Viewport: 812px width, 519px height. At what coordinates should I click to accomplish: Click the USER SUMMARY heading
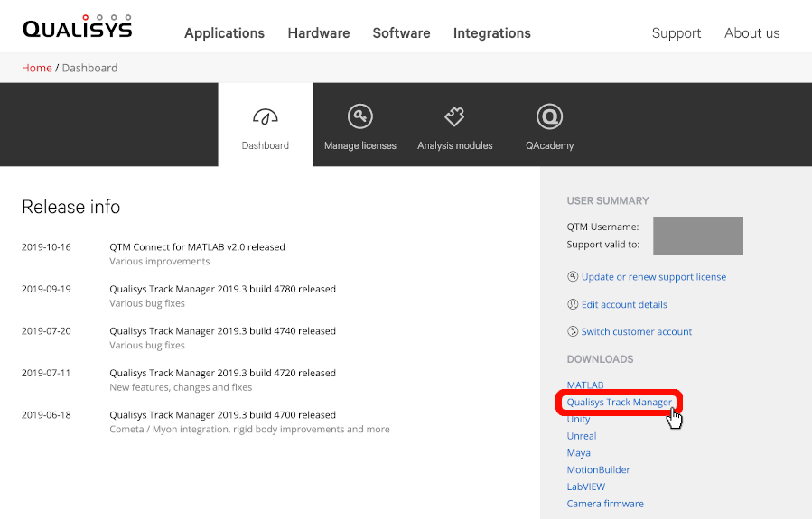[608, 200]
